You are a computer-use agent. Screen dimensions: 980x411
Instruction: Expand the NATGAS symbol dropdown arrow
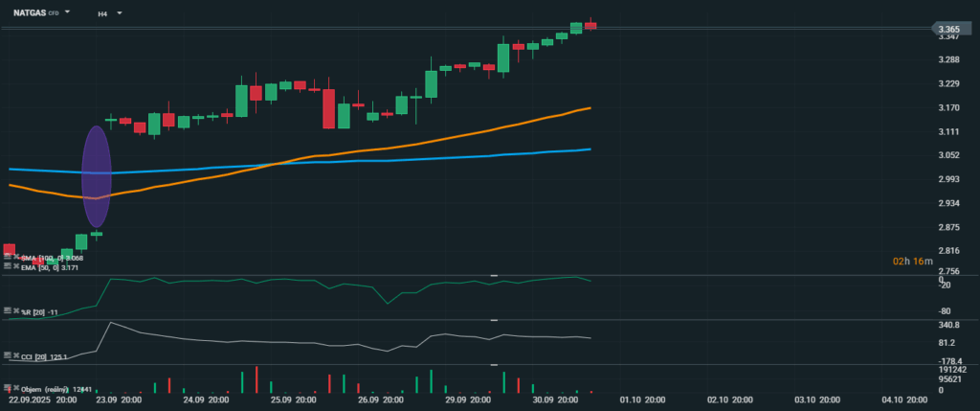click(68, 13)
